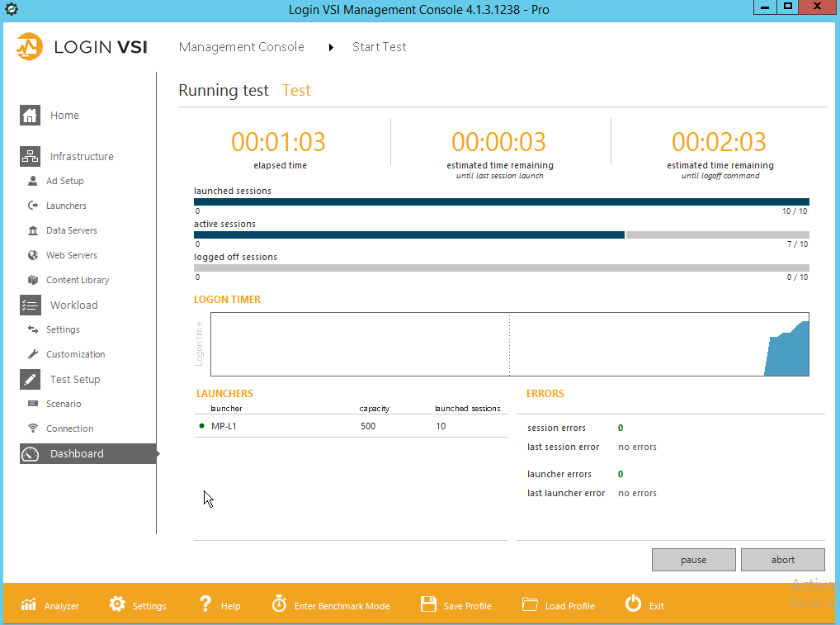Click the Login VSI logo icon
The image size is (840, 625).
pos(30,46)
